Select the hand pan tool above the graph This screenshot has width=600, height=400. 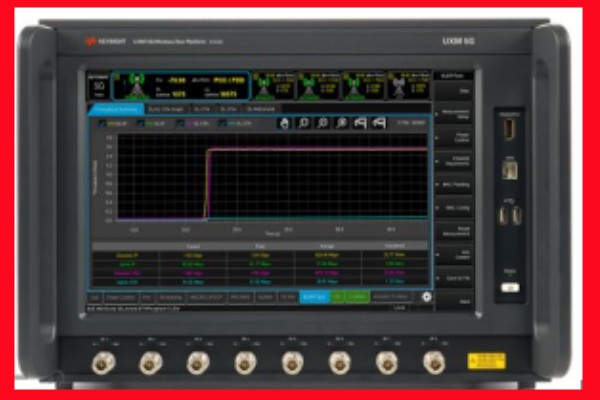(x=285, y=123)
